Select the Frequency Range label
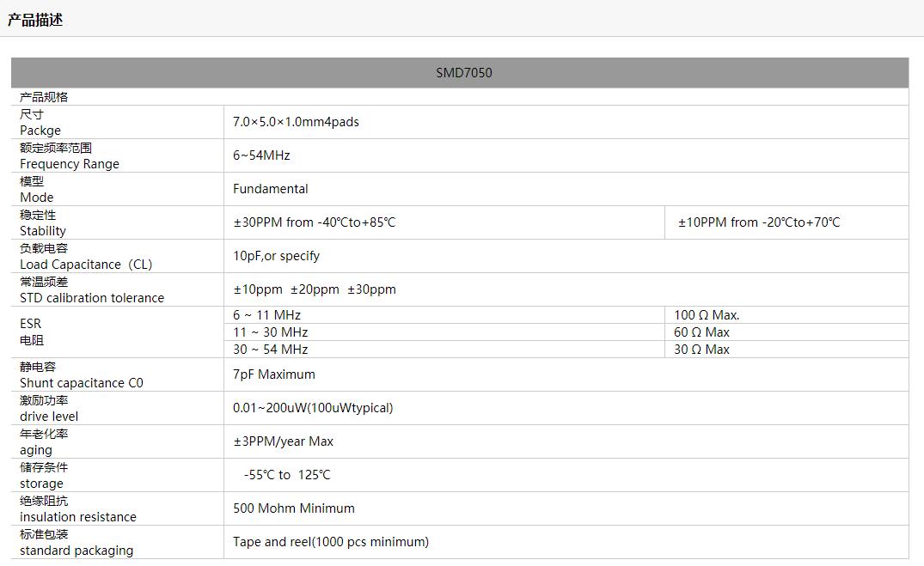 pyautogui.click(x=70, y=164)
